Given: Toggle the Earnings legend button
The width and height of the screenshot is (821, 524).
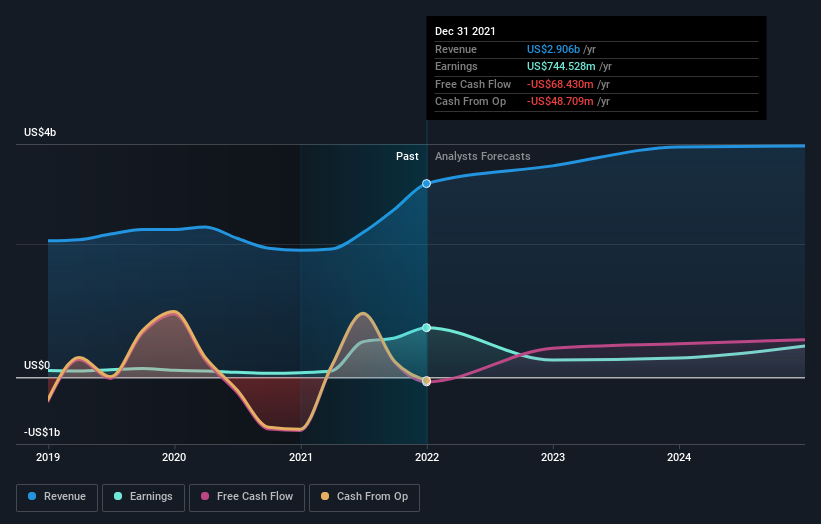Looking at the screenshot, I should (x=143, y=497).
